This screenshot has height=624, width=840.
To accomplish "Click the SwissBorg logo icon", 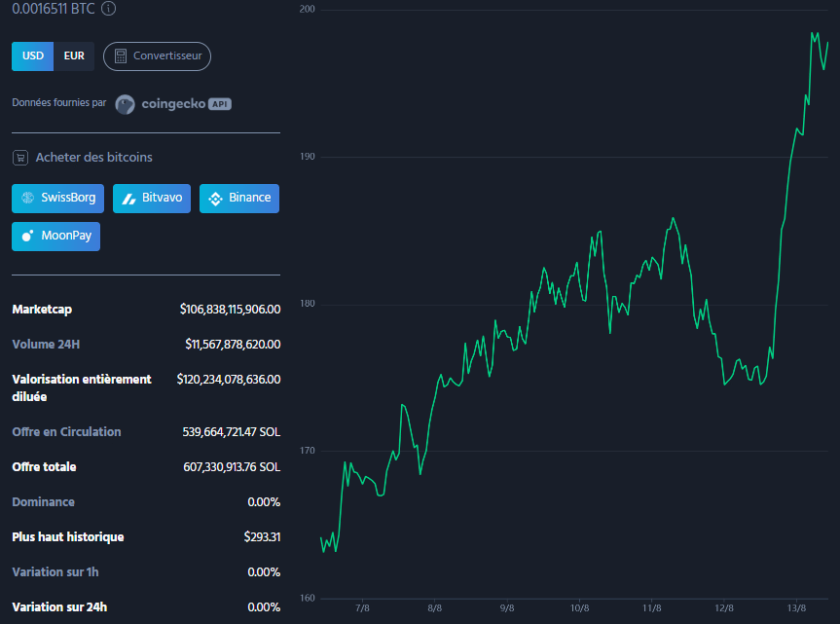I will [28, 198].
